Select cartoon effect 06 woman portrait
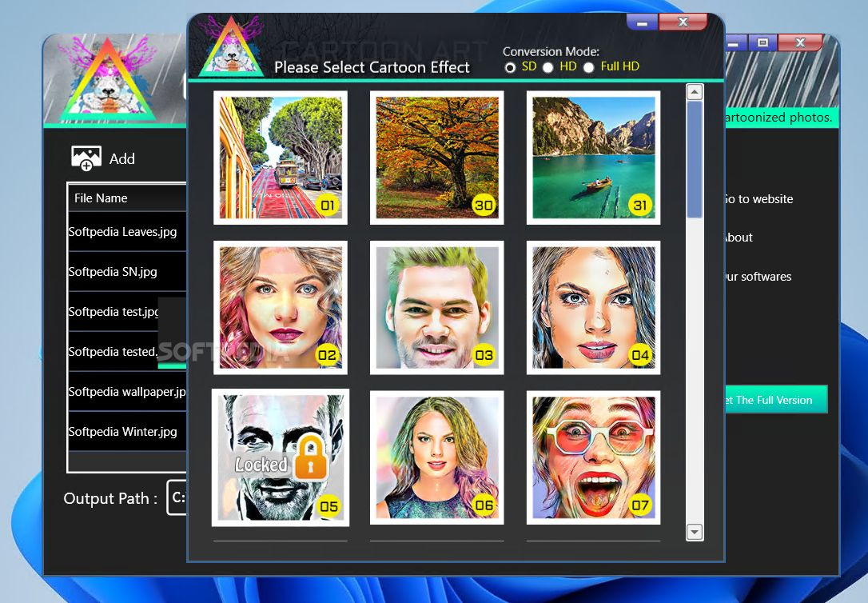 (436, 457)
